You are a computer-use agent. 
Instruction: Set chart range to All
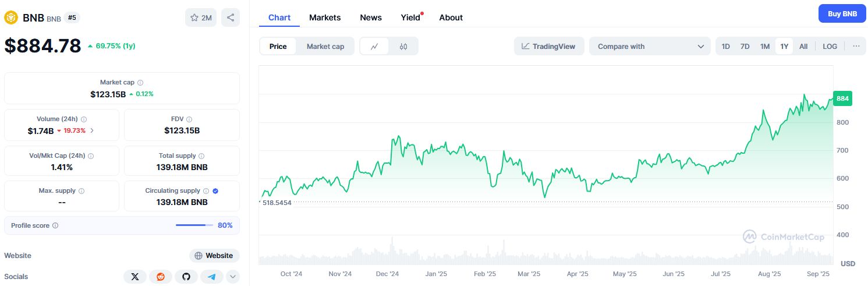(x=803, y=47)
